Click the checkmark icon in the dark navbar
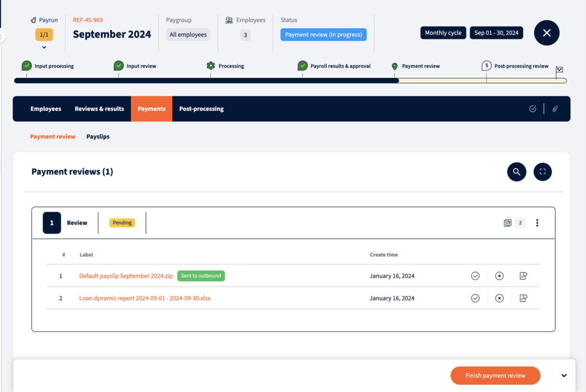 (x=532, y=108)
